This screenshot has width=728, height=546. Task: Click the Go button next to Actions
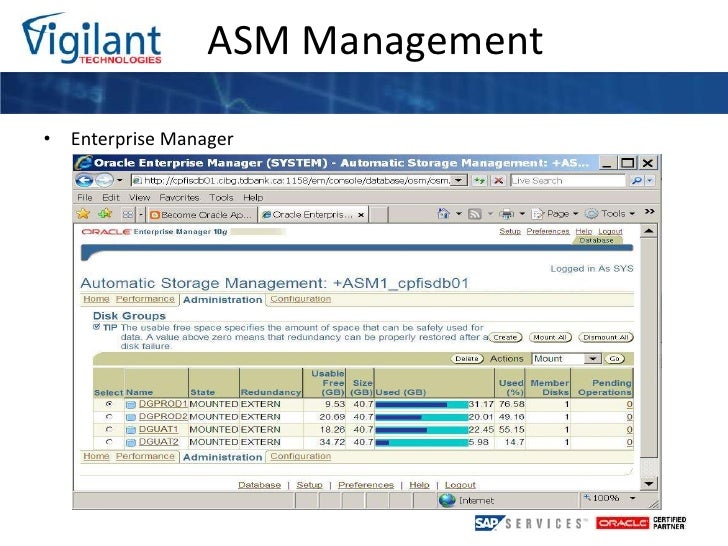pyautogui.click(x=614, y=359)
